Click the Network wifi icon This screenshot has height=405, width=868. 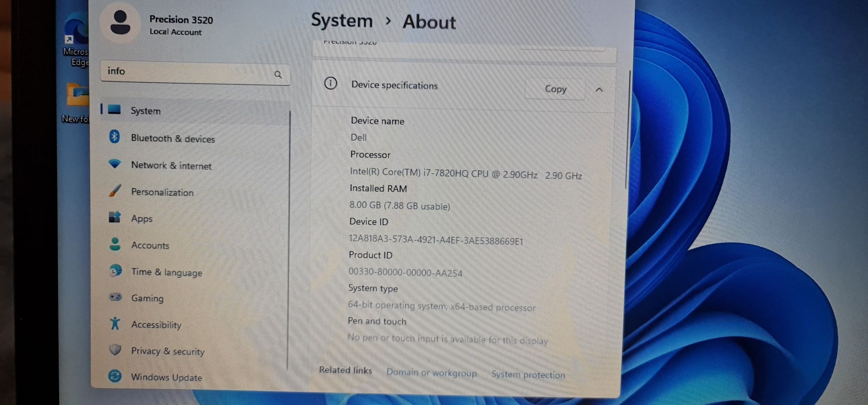coord(115,164)
